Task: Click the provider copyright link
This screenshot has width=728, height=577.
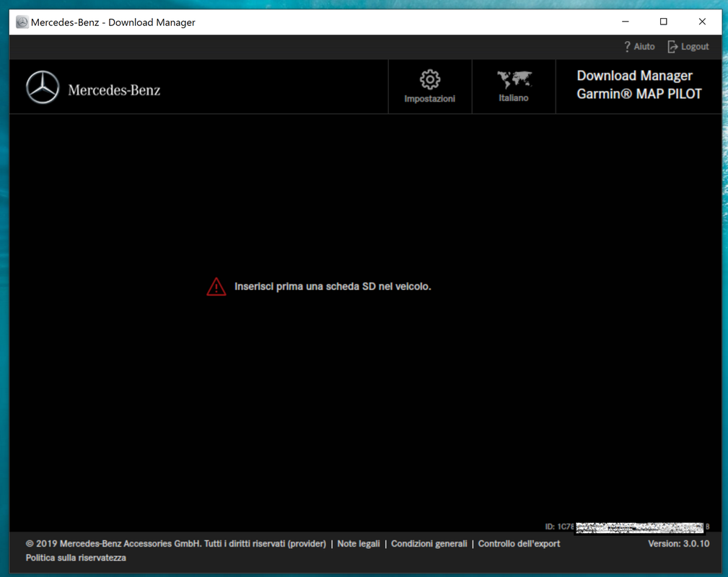Action: click(176, 544)
